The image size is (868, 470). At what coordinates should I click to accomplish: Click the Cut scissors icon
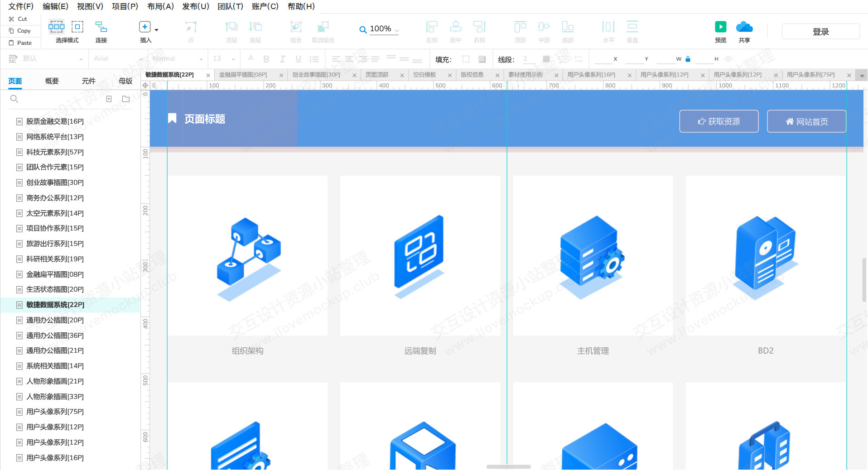12,19
